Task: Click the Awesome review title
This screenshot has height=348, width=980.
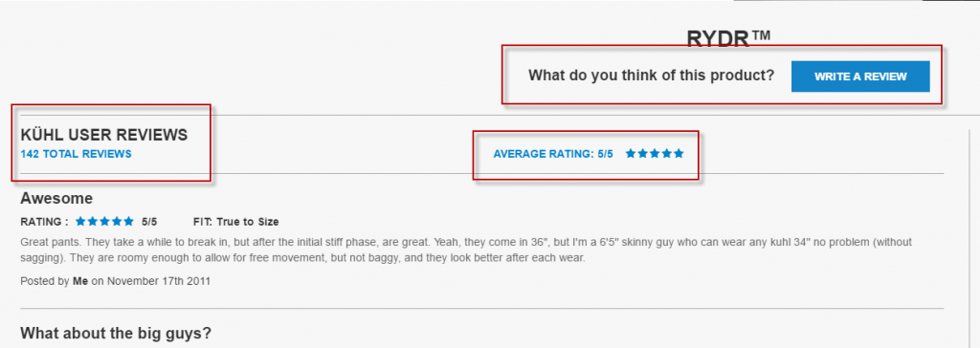Action: [56, 199]
